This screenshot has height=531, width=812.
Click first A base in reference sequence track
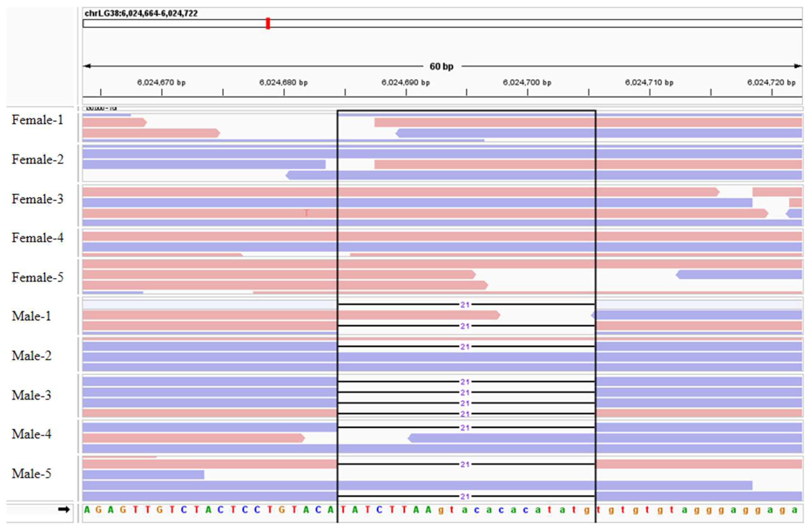coord(87,510)
